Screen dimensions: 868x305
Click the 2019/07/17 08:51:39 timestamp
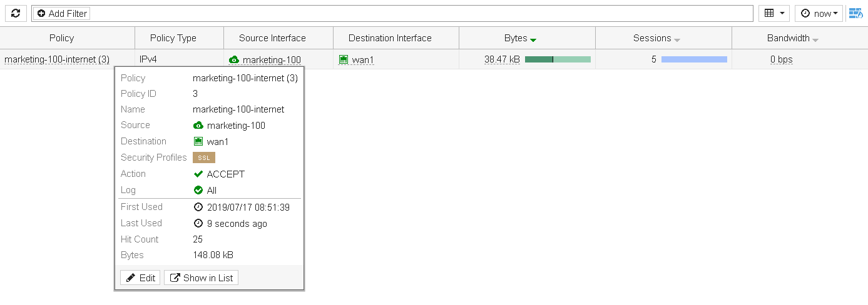(x=248, y=207)
